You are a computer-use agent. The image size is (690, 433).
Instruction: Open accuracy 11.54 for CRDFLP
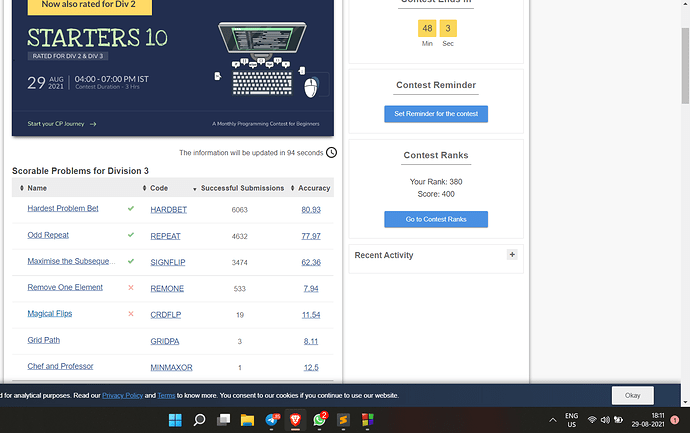pos(311,315)
